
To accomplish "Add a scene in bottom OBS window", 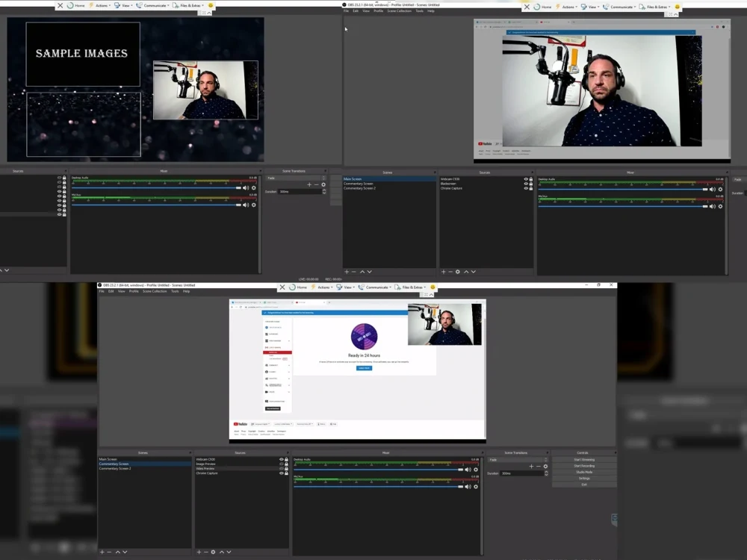I will pos(102,552).
